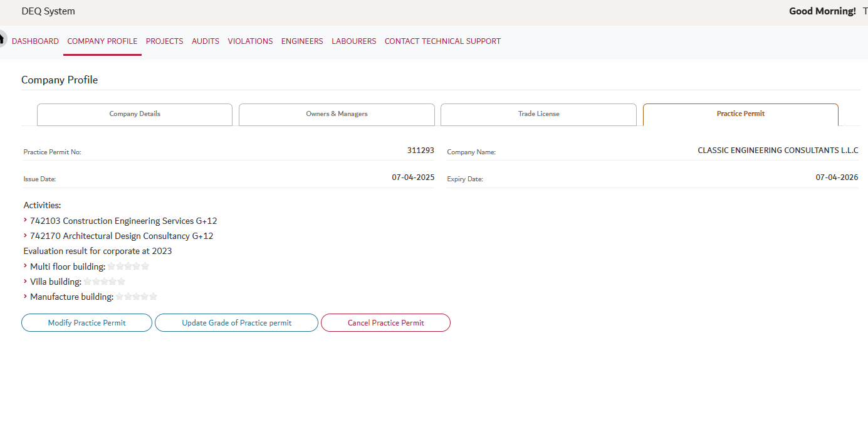Image resolution: width=868 pixels, height=439 pixels.
Task: Click Update Grade of Practice permit
Action: 236,323
